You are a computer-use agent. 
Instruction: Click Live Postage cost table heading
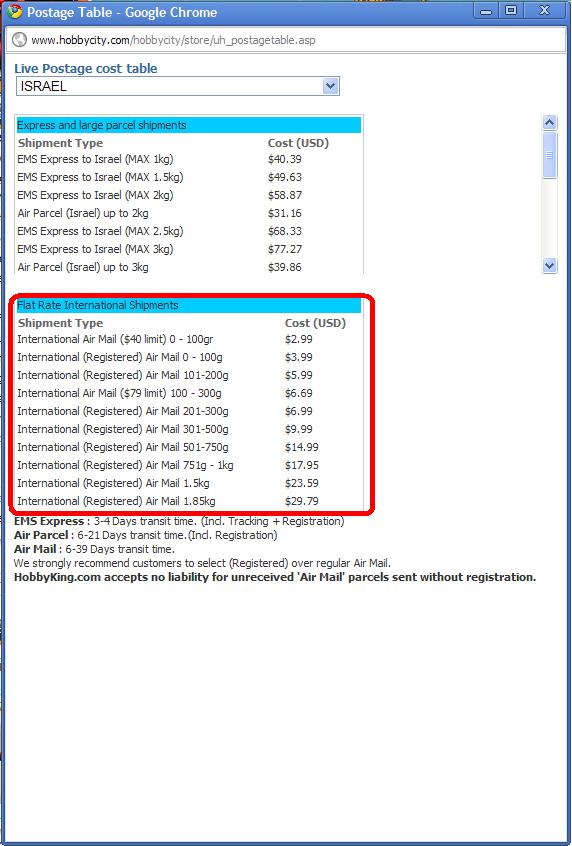[x=86, y=69]
